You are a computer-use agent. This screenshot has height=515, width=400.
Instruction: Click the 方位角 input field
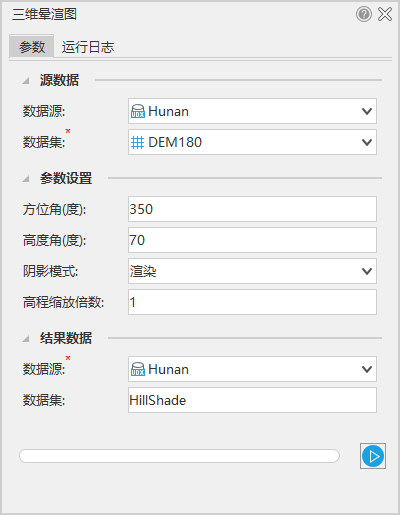[252, 209]
